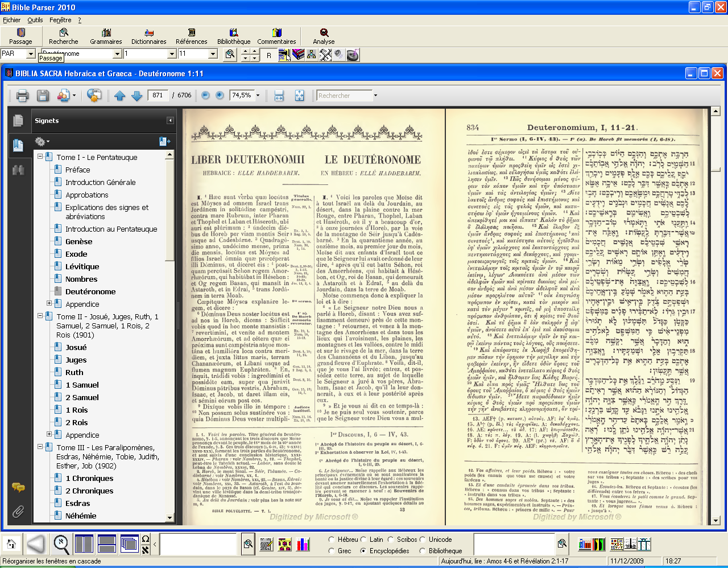The height and width of the screenshot is (568, 728).
Task: Open the Analyse tool
Action: point(324,36)
